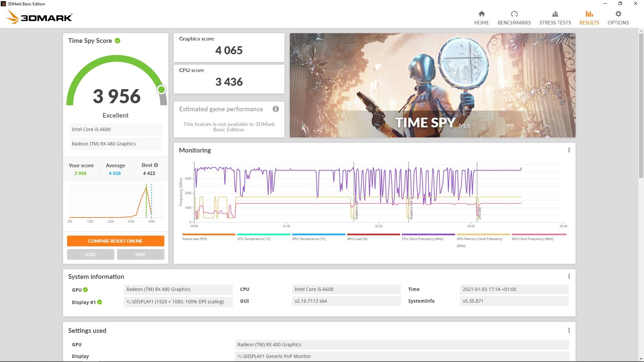
Task: Click the CPU test marker in chart
Action: tap(480, 213)
